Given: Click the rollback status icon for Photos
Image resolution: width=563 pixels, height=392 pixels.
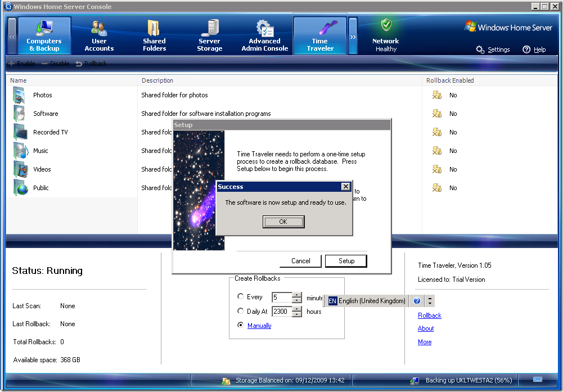Looking at the screenshot, I should point(436,95).
